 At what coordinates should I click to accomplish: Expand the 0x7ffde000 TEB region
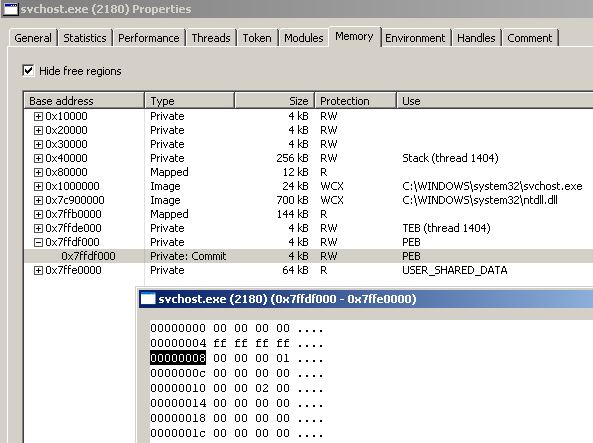(38, 228)
